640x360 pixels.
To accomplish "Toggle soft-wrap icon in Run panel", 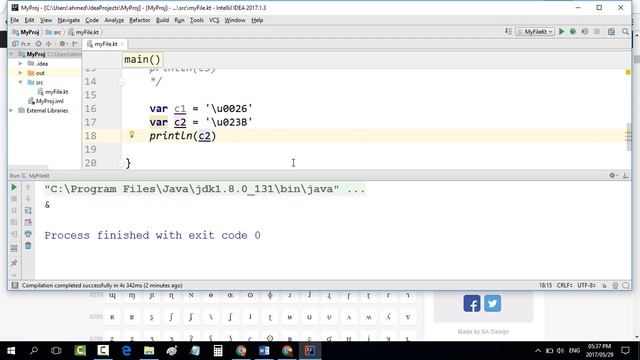I will [x=28, y=211].
